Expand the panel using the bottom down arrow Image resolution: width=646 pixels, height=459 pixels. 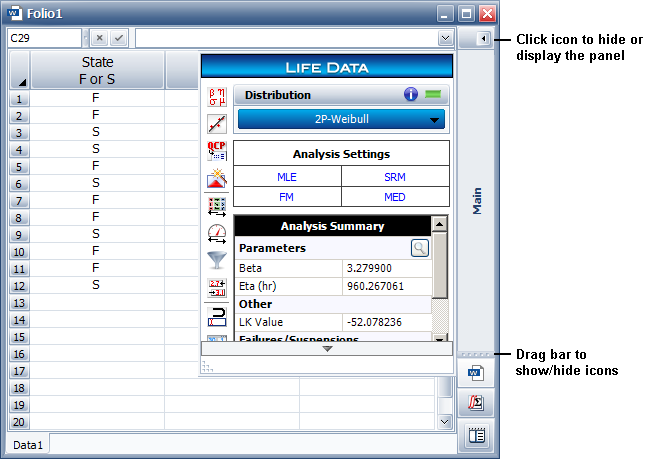[x=327, y=349]
